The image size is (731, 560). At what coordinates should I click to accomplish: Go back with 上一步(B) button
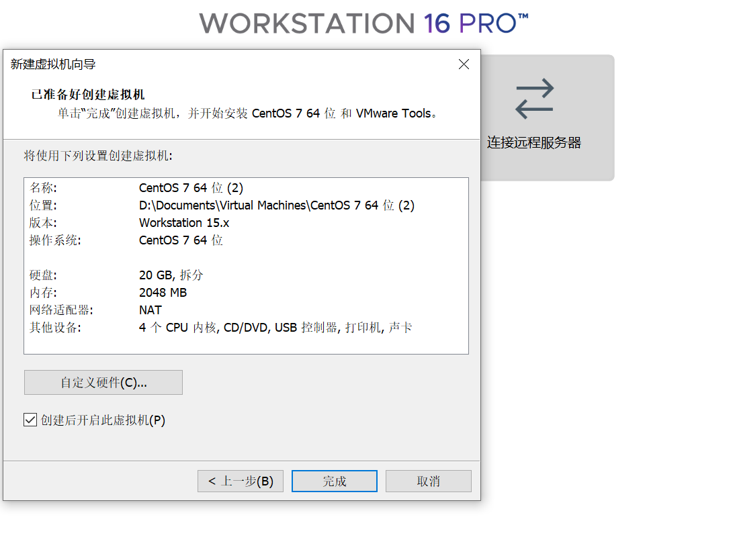click(x=241, y=481)
